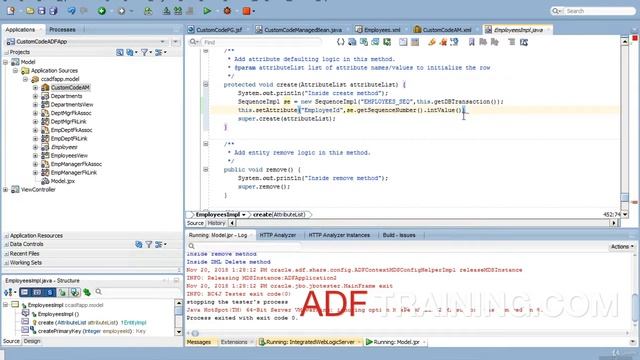Viewport: 640px width, 360px height.
Task: Collapse the Model project node
Action: click(x=6, y=62)
